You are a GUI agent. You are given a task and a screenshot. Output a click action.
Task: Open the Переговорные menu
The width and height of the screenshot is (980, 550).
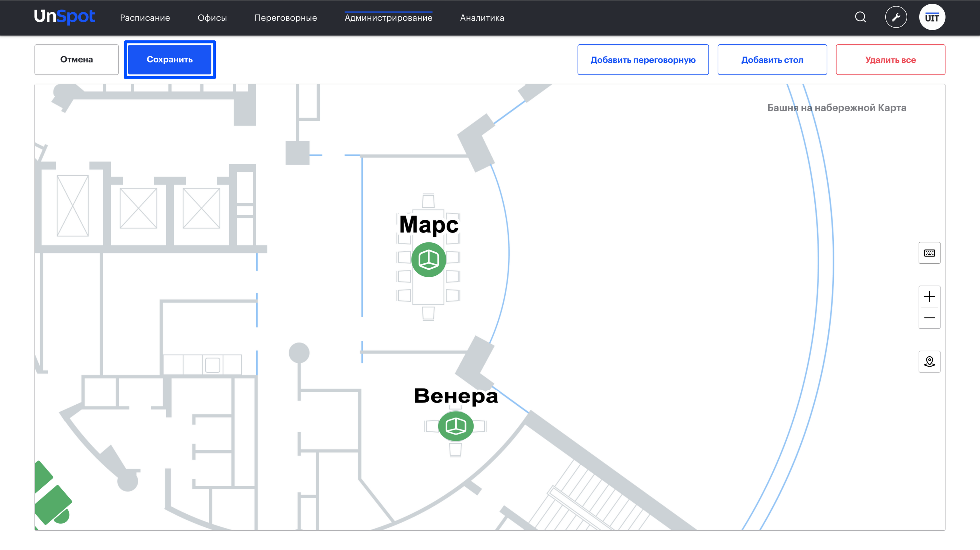(286, 18)
